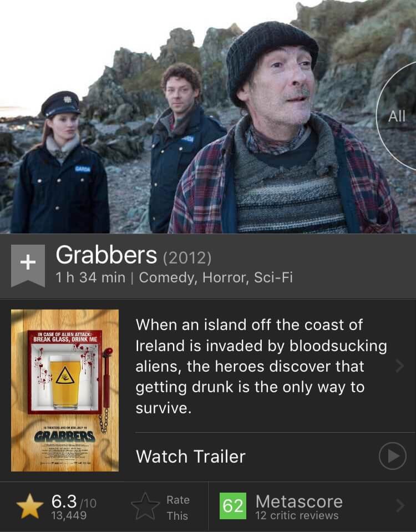Tap the Rate This label

click(x=177, y=508)
